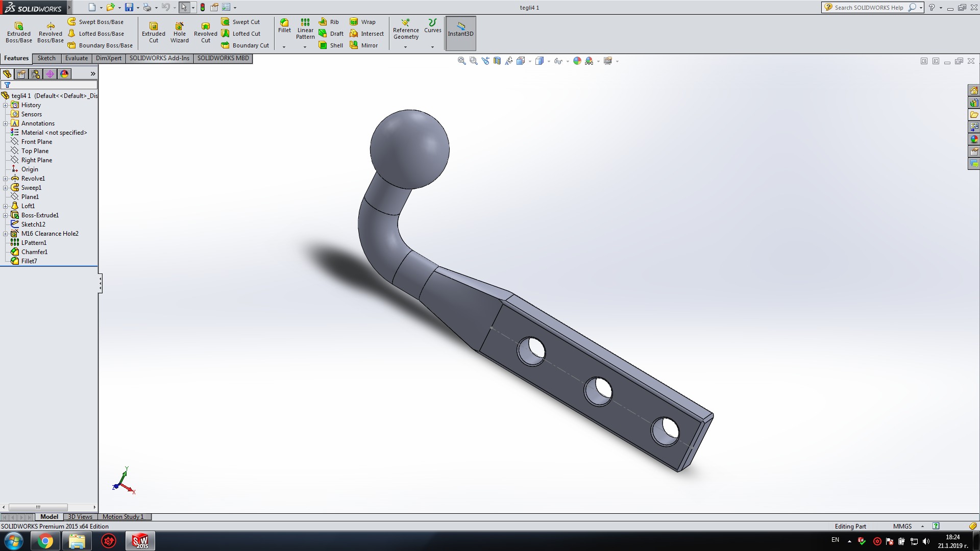
Task: Choose the Draft tool
Action: (x=331, y=34)
